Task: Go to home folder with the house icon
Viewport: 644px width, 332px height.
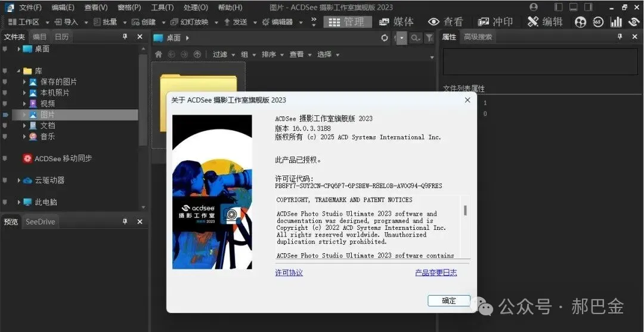Action: (158, 54)
